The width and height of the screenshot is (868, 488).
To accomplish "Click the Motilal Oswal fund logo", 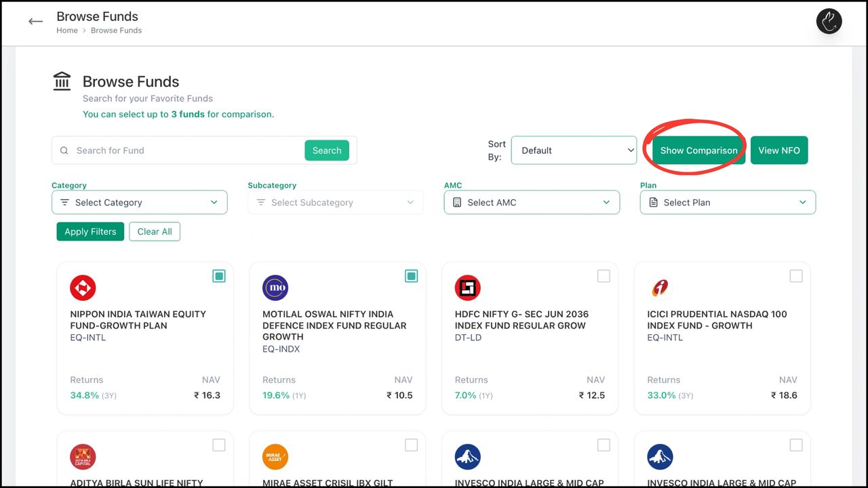I will tap(275, 288).
